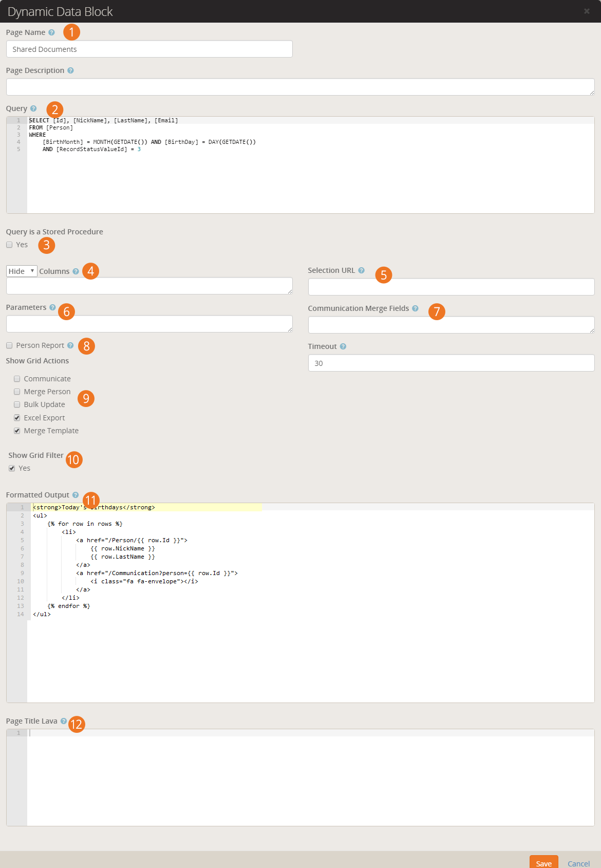Click the '{% for row in rows %}' line

pos(85,524)
